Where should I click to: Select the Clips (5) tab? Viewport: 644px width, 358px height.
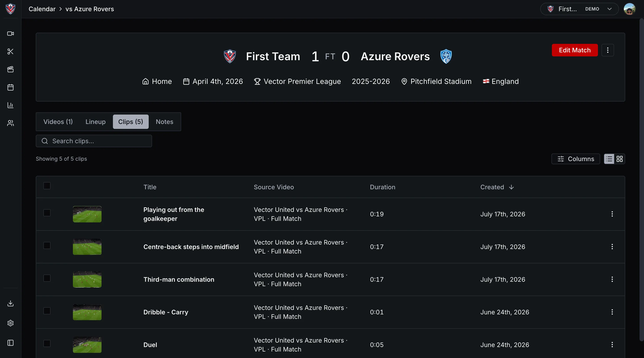click(x=131, y=121)
